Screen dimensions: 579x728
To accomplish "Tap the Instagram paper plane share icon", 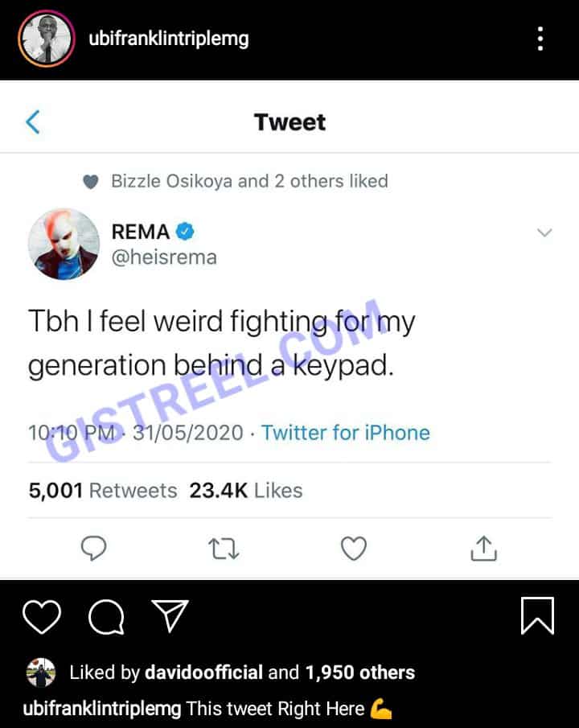I will pyautogui.click(x=171, y=616).
